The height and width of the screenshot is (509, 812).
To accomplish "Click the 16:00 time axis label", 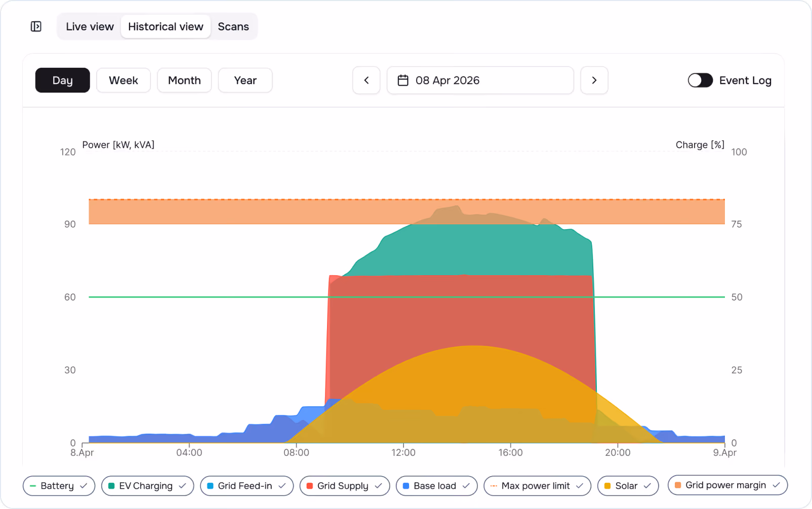I will [x=510, y=453].
